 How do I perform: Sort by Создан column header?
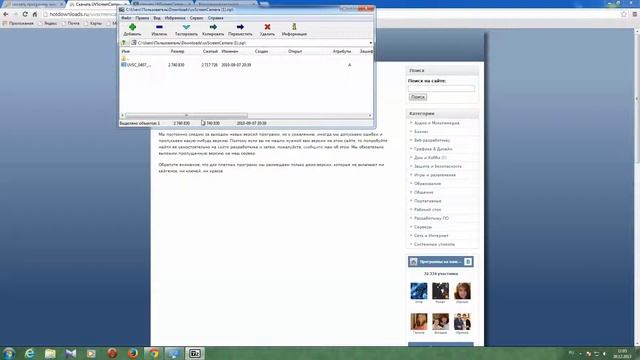(261, 51)
